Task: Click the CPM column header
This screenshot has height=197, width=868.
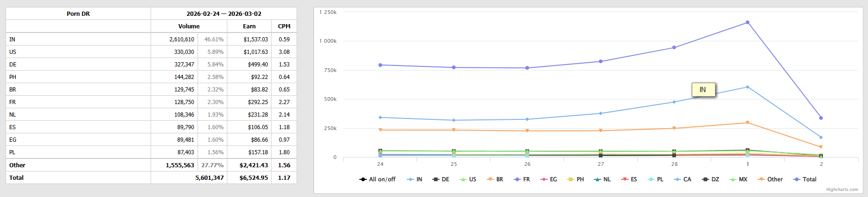Action: pyautogui.click(x=284, y=26)
